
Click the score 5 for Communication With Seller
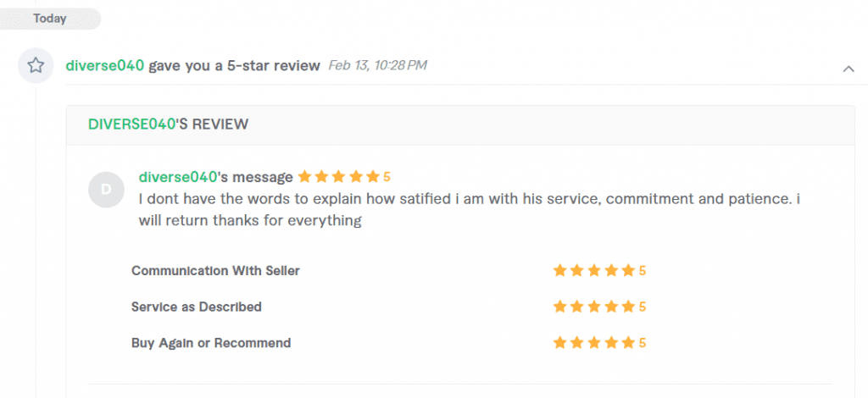643,271
